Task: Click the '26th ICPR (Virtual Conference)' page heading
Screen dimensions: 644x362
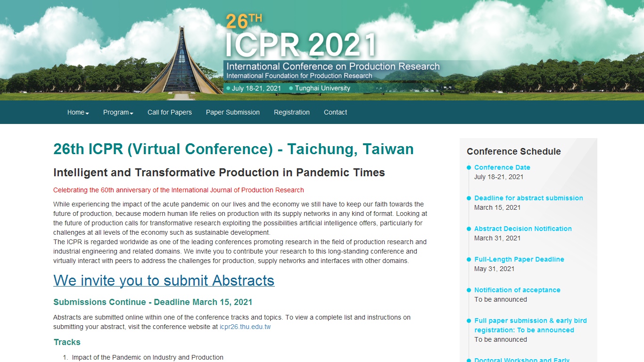Action: [x=233, y=149]
